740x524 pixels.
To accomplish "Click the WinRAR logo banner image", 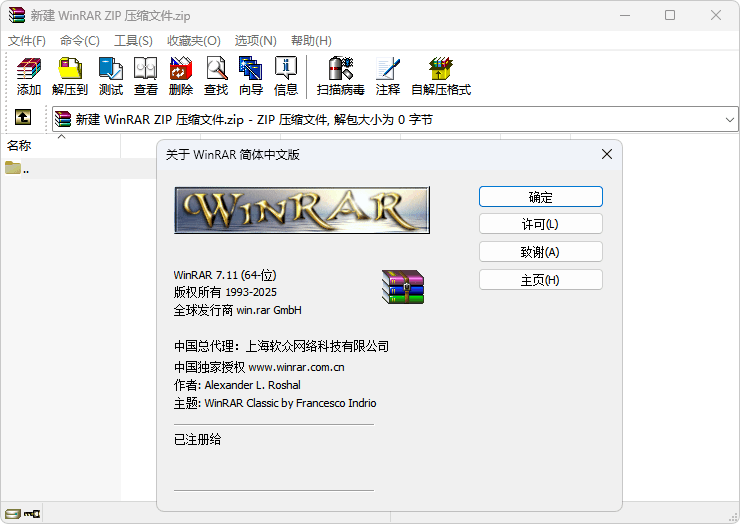I will pos(302,210).
